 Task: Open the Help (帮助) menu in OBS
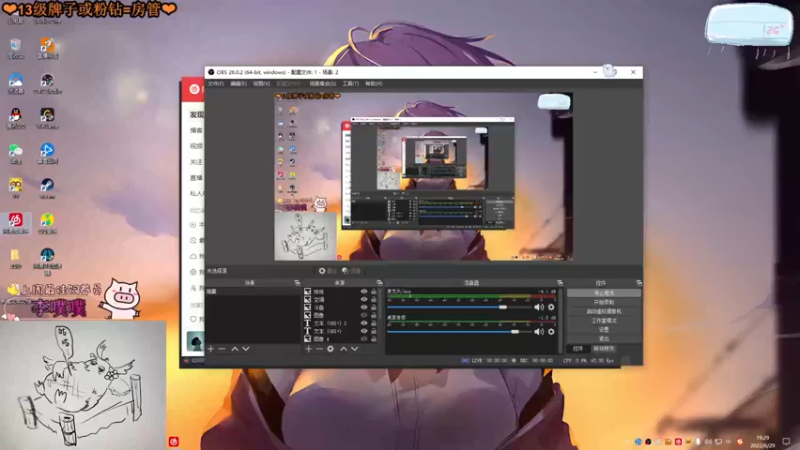pos(373,84)
